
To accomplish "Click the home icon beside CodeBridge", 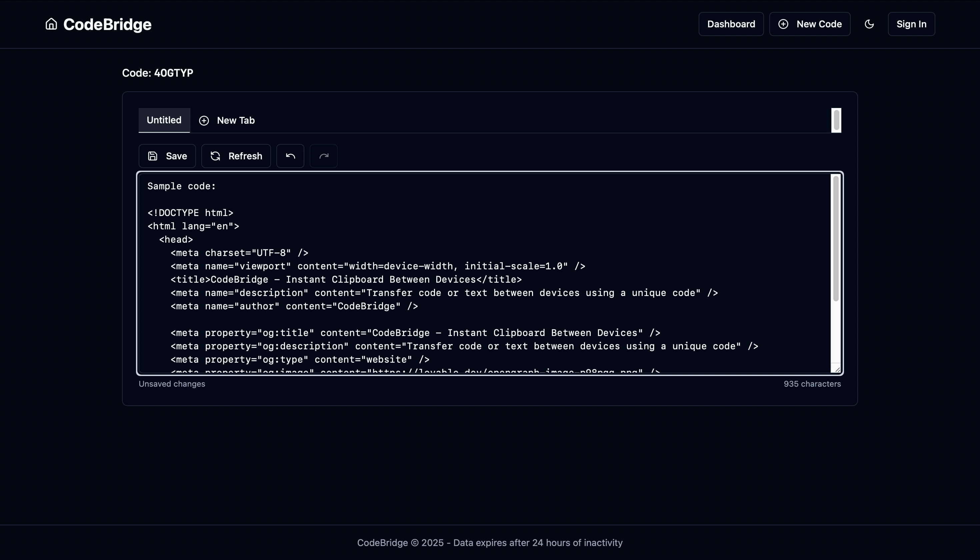I will tap(51, 24).
